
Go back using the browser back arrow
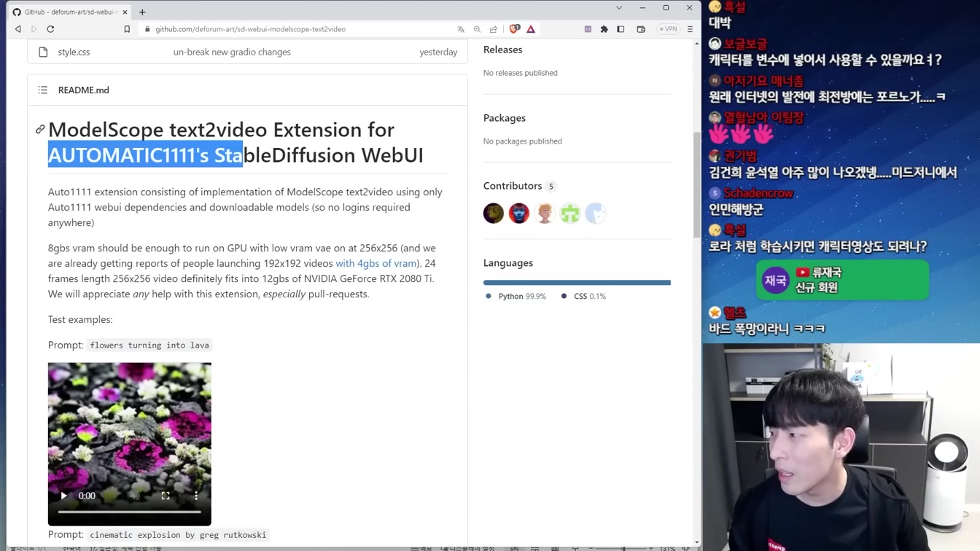[x=18, y=29]
